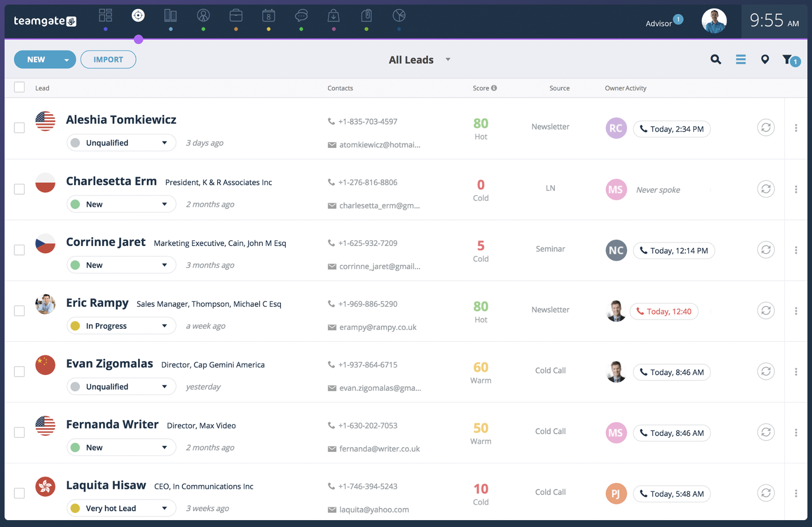The width and height of the screenshot is (812, 527).
Task: Click convert icon for Laquita Hisaw
Action: [766, 493]
